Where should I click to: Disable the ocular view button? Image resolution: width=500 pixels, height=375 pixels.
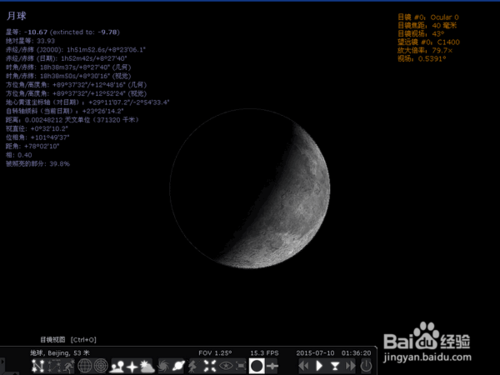point(257,366)
